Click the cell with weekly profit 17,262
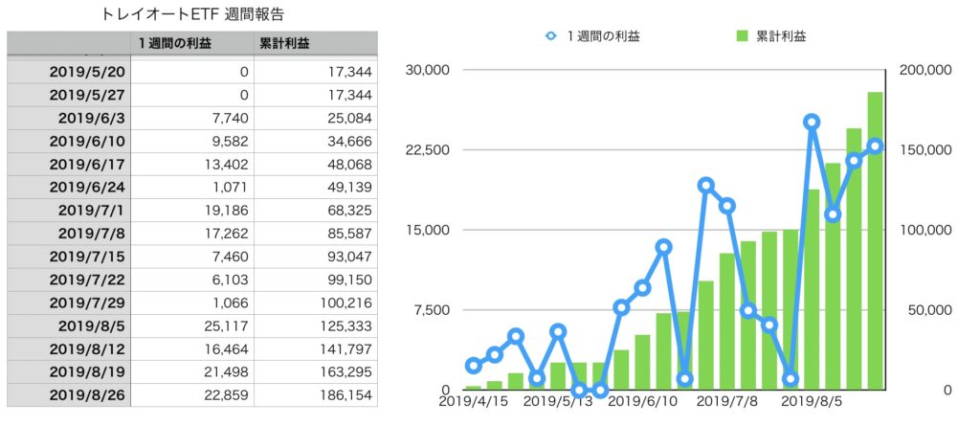 click(192, 234)
